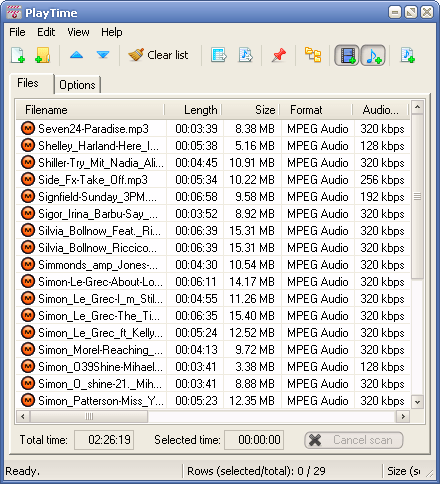The width and height of the screenshot is (440, 484).
Task: Open the View menu
Action: 78,32
